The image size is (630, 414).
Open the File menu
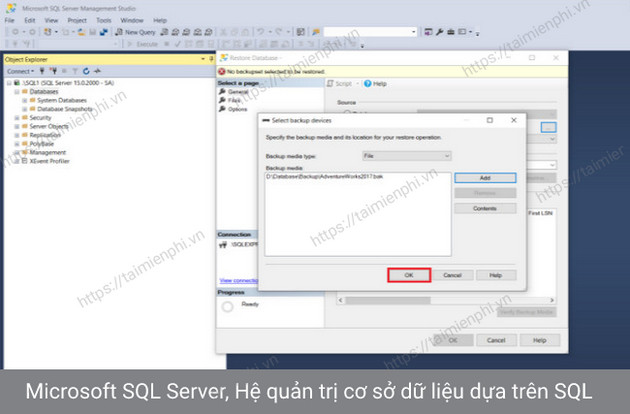10,20
